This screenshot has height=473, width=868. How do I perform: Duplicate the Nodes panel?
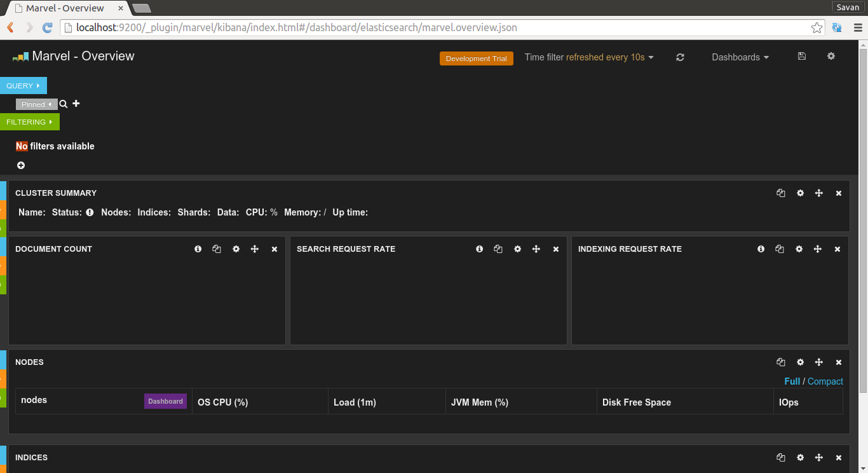[x=781, y=362]
